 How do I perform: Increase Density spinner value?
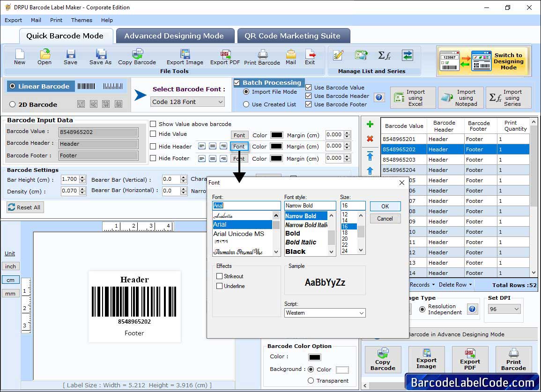82,189
